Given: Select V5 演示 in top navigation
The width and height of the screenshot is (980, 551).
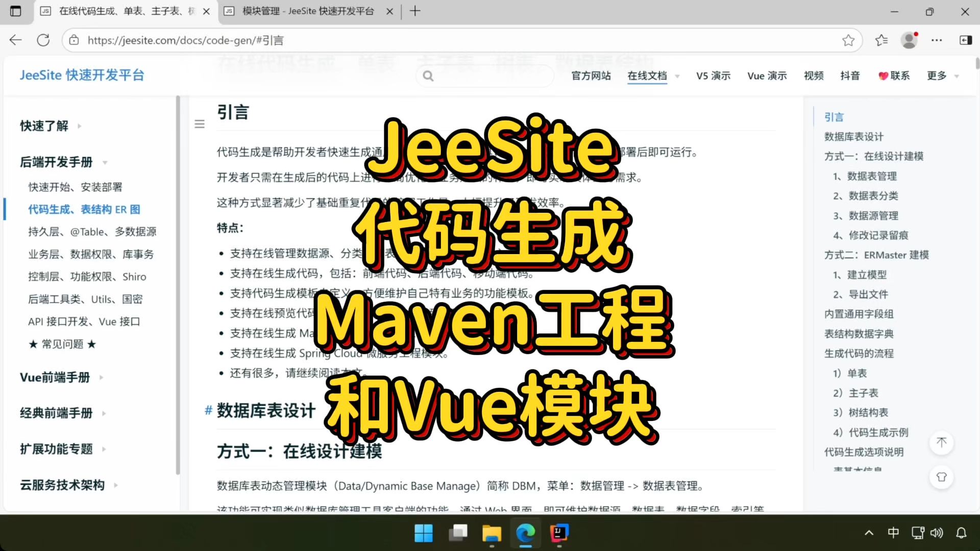Looking at the screenshot, I should point(713,76).
